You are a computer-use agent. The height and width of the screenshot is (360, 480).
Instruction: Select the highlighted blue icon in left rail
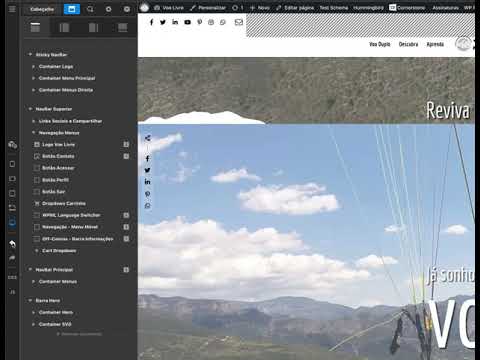pos(12,222)
